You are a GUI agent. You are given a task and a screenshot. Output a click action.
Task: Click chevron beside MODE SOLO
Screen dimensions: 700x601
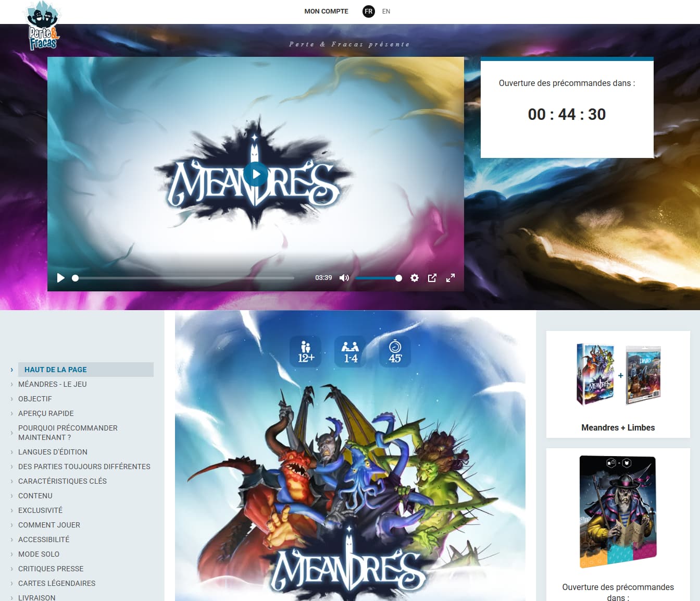click(12, 554)
